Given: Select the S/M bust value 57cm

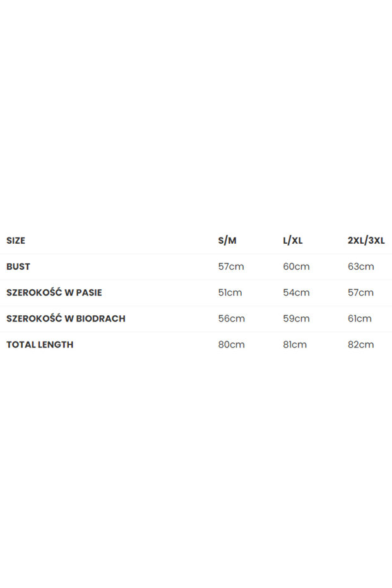Looking at the screenshot, I should point(231,267).
